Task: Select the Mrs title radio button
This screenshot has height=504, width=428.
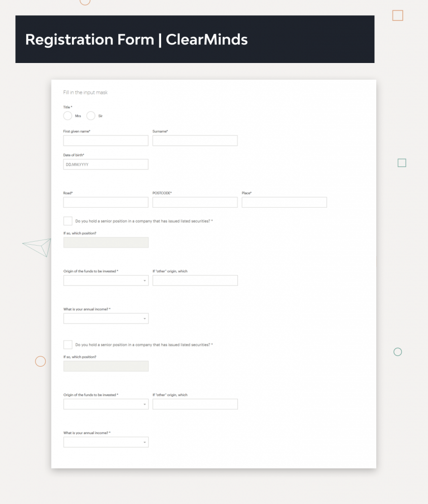Action: tap(68, 116)
